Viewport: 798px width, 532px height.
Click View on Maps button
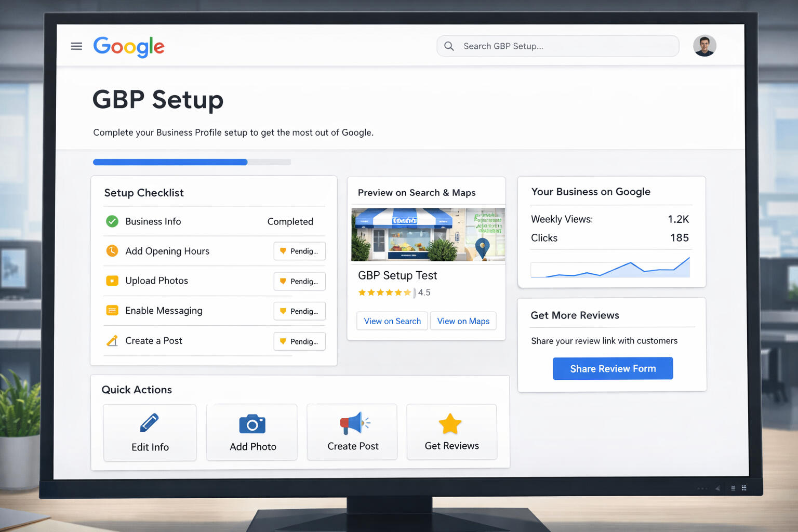point(463,321)
